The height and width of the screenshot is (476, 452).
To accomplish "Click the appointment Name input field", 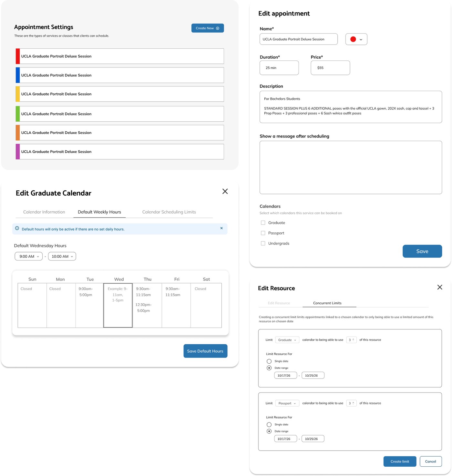I will (299, 39).
